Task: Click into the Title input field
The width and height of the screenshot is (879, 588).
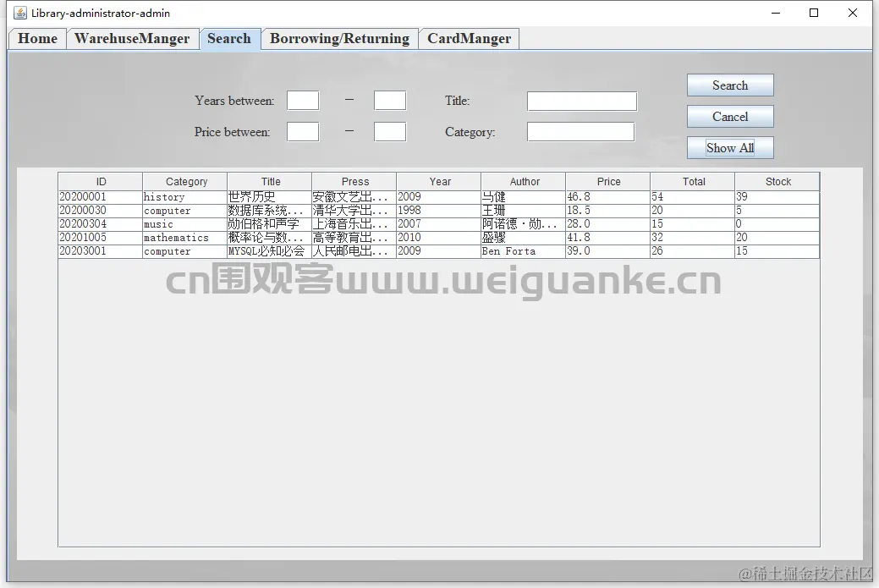Action: click(582, 101)
